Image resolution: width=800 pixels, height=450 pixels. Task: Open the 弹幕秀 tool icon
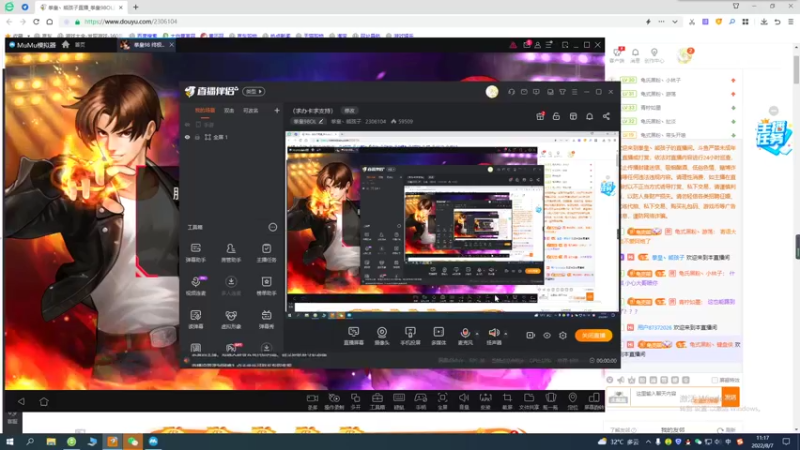coord(266,319)
